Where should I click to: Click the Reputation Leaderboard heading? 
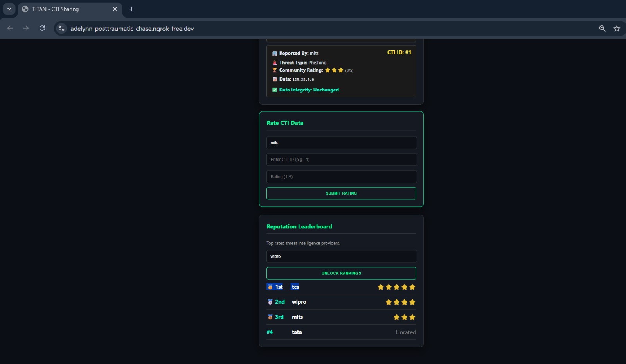[299, 226]
